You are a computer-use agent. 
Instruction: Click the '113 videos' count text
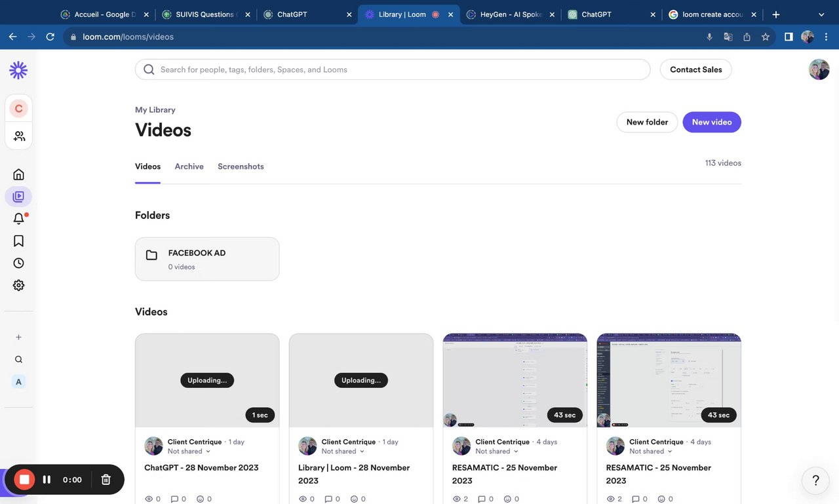pos(723,163)
